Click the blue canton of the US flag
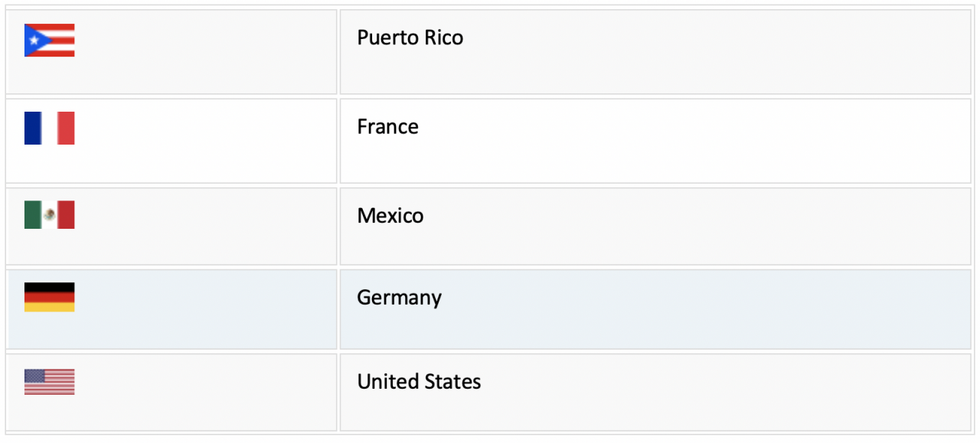Image resolution: width=980 pixels, height=443 pixels. pos(34,375)
